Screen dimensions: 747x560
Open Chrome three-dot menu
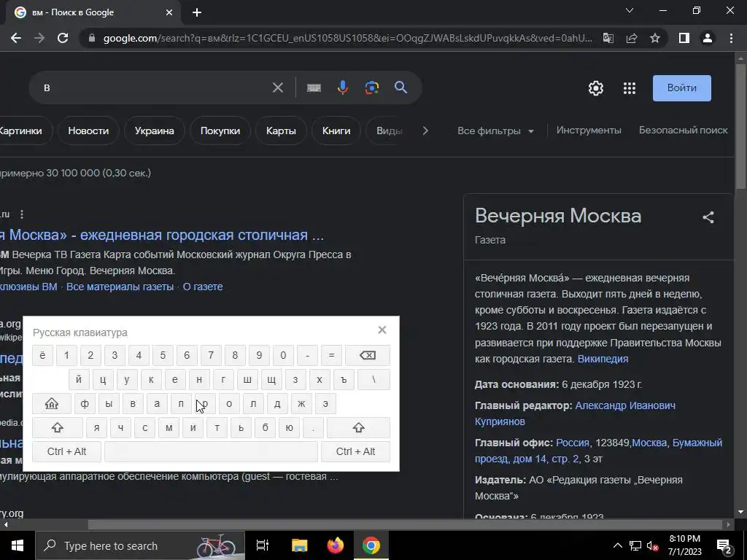(731, 38)
